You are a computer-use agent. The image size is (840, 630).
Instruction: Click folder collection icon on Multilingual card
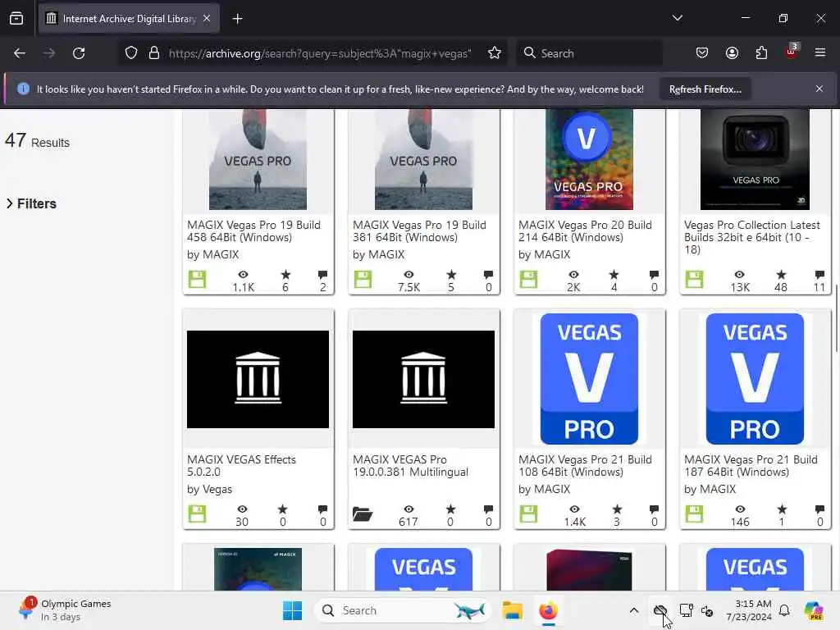[363, 514]
